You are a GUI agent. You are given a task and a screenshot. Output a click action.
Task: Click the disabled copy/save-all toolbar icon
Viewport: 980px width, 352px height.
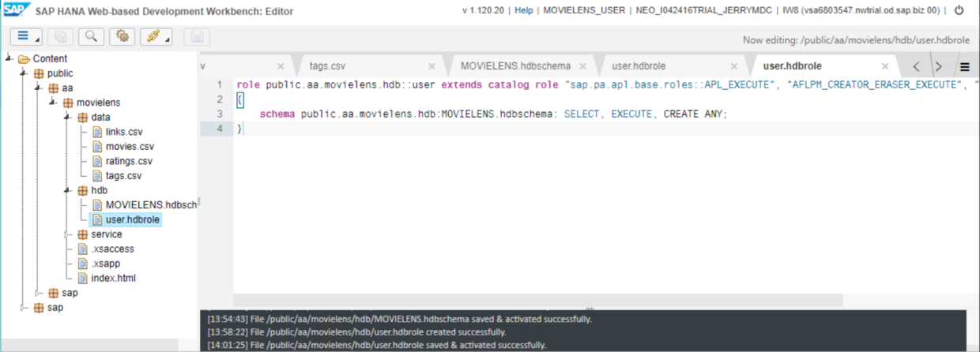click(60, 36)
